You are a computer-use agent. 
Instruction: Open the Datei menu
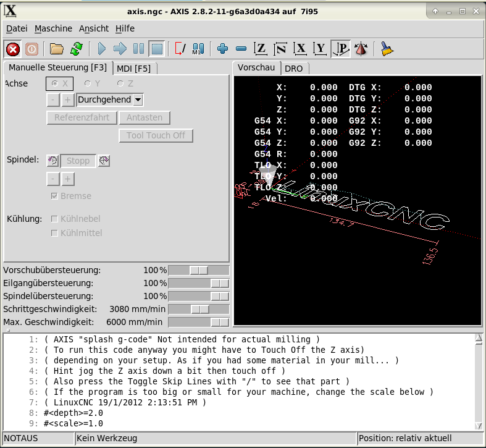[x=17, y=28]
